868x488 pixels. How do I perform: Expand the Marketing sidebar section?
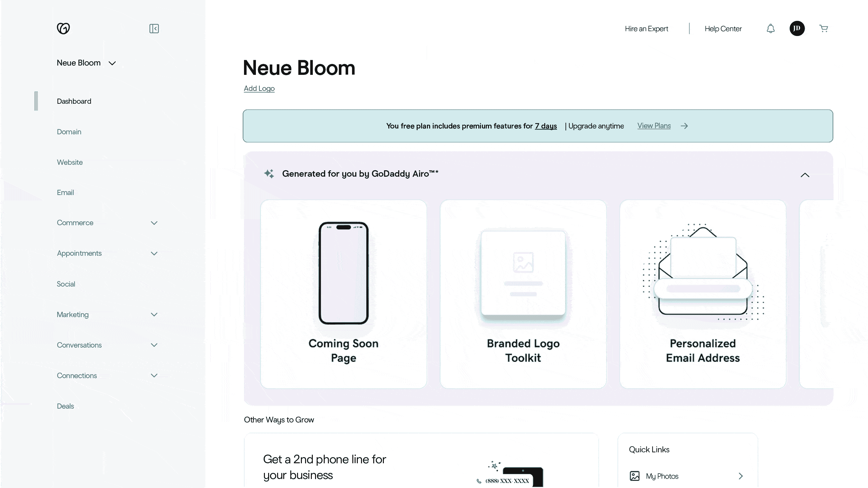(154, 315)
